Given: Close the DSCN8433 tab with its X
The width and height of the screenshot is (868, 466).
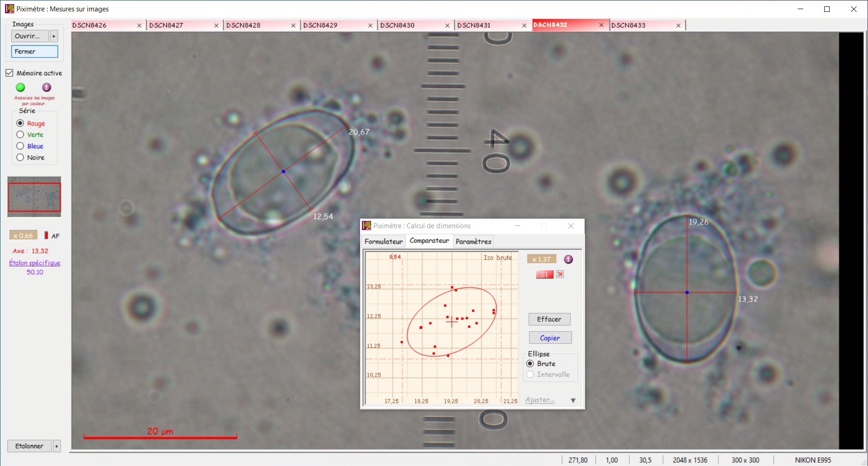Looking at the screenshot, I should pyautogui.click(x=678, y=26).
